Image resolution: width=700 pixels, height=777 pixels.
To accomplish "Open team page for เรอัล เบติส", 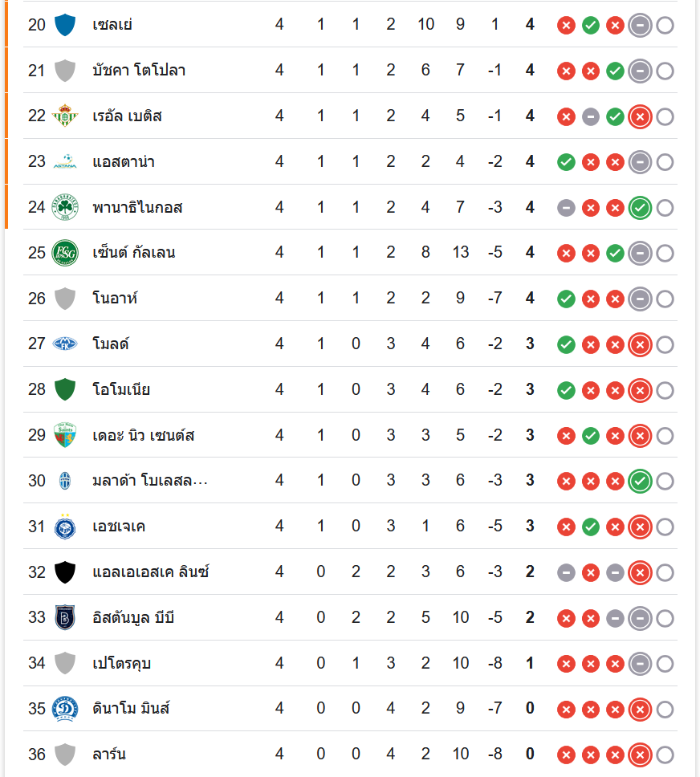I will coord(127,116).
